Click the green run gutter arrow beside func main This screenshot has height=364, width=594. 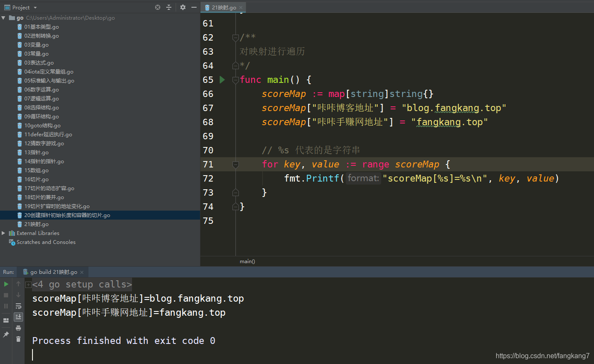pyautogui.click(x=222, y=79)
